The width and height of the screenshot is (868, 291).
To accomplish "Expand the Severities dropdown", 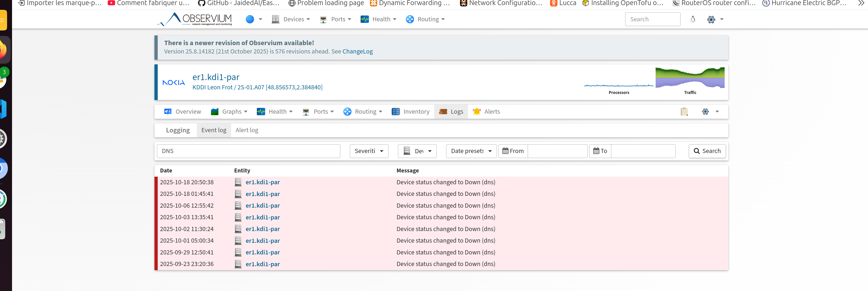I will coord(369,151).
